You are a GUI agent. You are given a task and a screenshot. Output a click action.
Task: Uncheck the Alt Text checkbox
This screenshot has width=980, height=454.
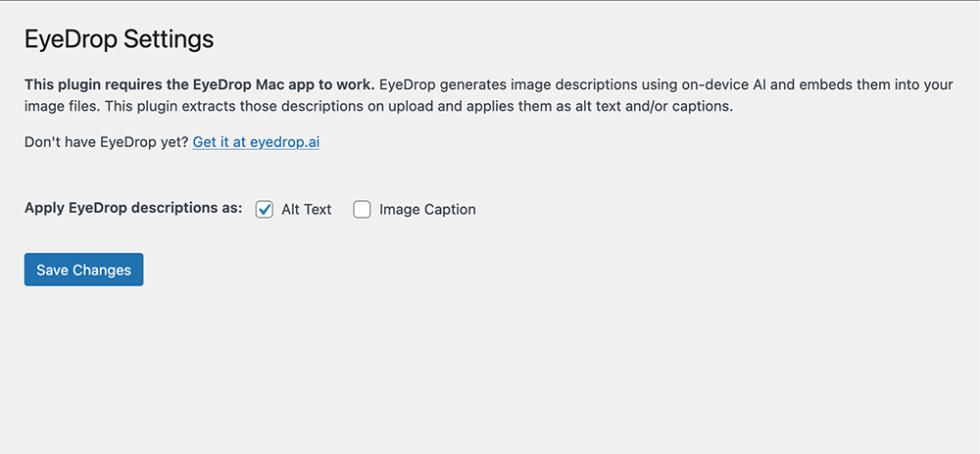(x=264, y=209)
